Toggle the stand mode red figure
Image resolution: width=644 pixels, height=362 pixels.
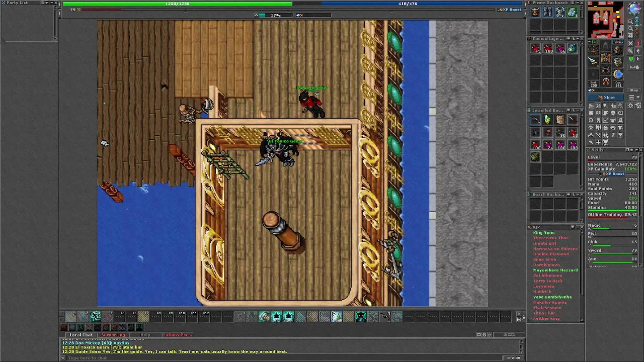(638, 43)
